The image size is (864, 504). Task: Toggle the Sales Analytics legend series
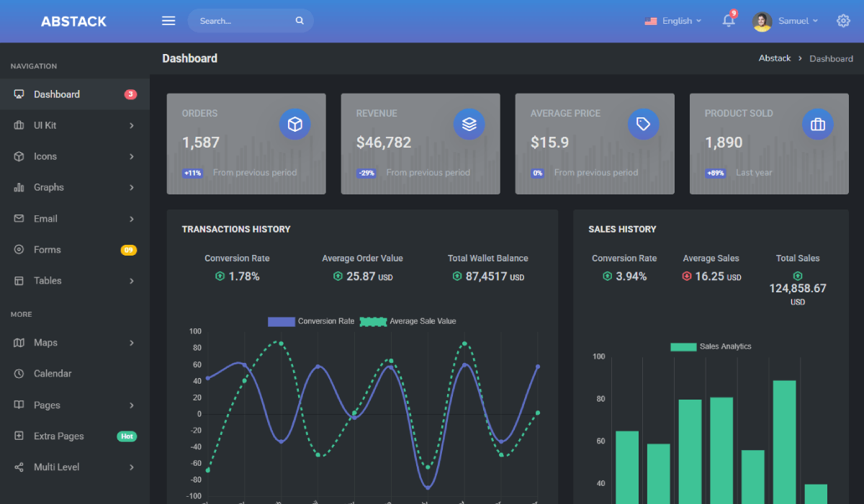[711, 346]
